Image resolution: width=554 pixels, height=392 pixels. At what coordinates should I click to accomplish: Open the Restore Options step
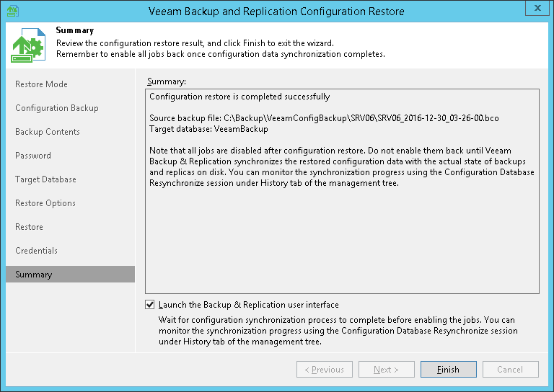tap(45, 203)
